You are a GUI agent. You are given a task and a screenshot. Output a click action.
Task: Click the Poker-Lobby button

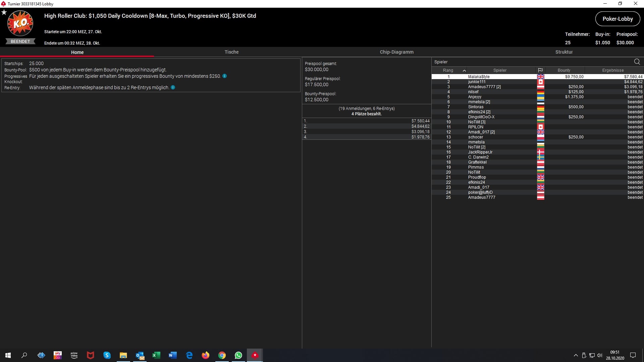tap(618, 19)
